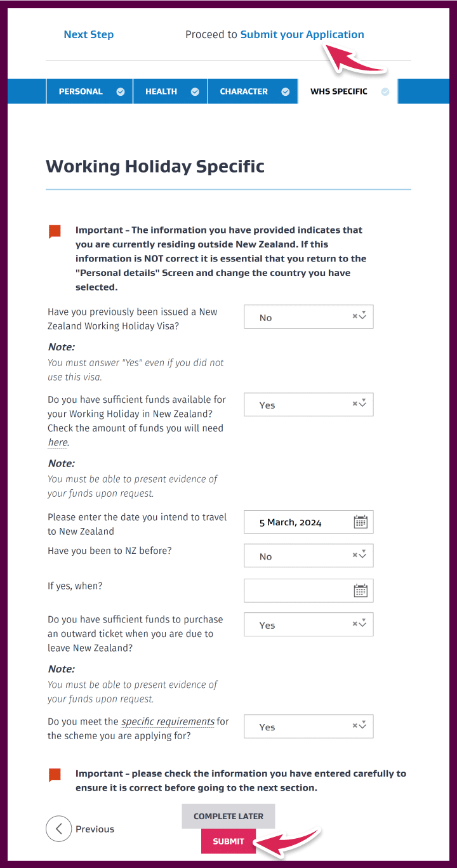The image size is (457, 868).
Task: Click the Complete Later button
Action: [x=228, y=816]
